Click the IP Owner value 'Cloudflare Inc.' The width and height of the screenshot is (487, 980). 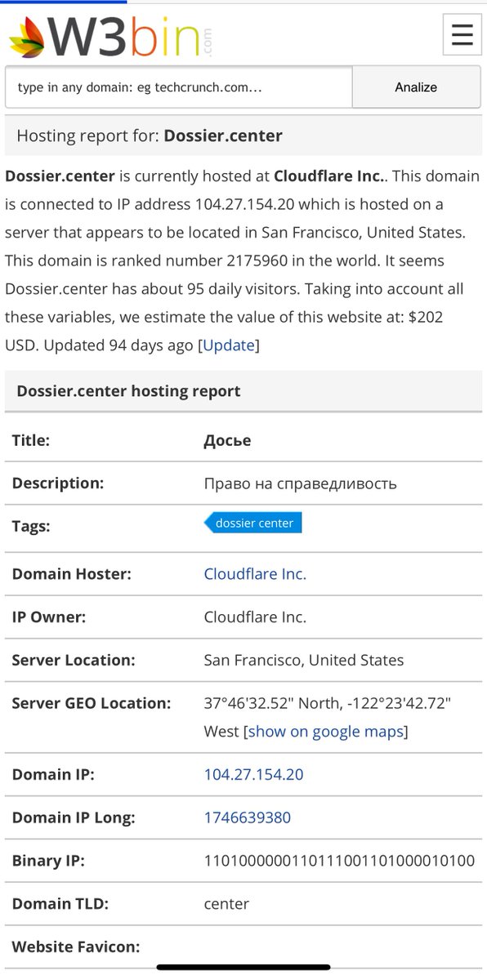(x=255, y=617)
